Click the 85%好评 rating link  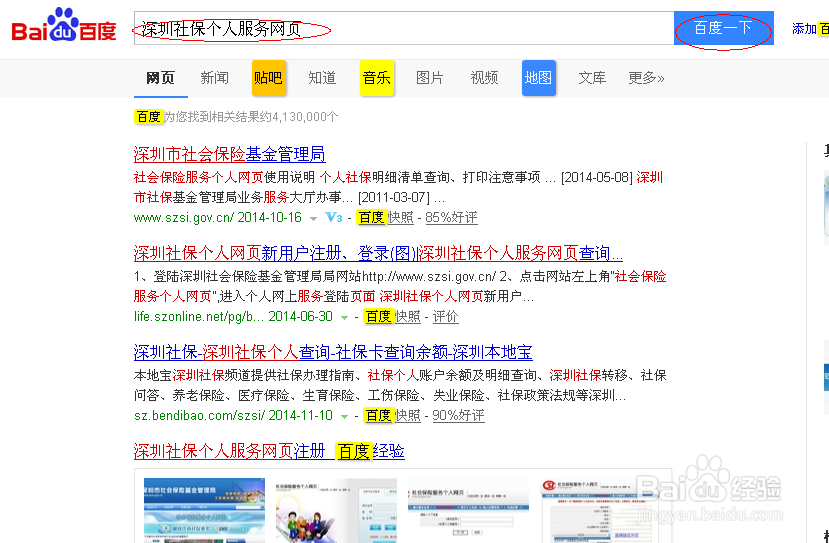point(451,217)
